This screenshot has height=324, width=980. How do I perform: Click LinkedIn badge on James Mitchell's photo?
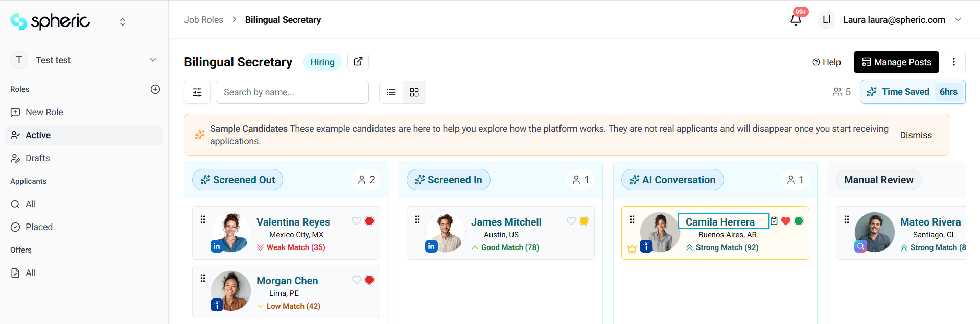click(431, 246)
